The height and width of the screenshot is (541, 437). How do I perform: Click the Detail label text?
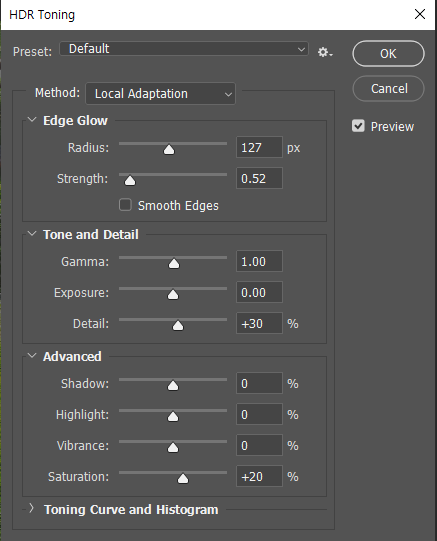pyautogui.click(x=91, y=324)
